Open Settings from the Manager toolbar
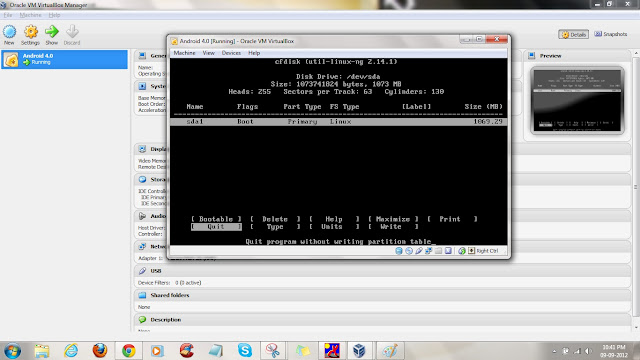Screen dimensions: 640x360 point(31,35)
